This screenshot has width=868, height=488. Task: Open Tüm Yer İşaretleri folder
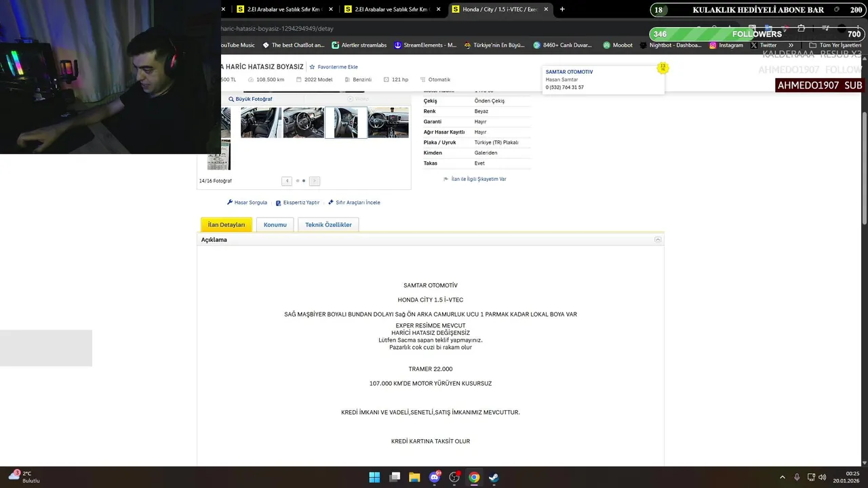click(x=835, y=45)
